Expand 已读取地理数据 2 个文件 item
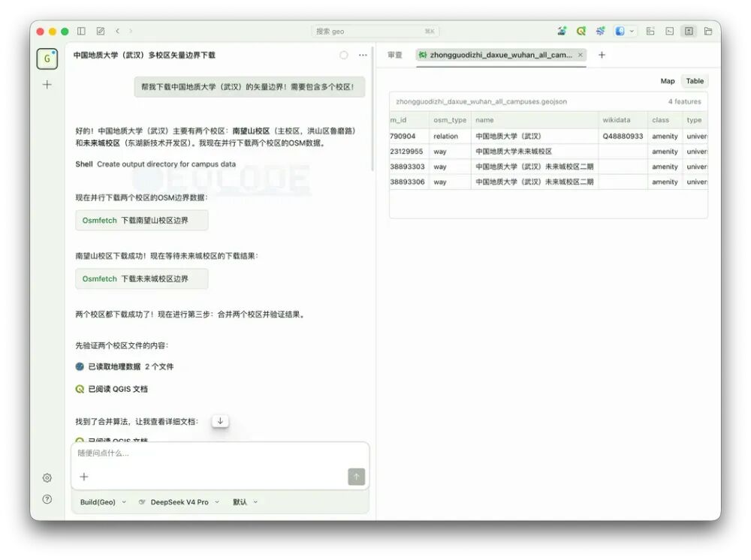This screenshot has width=751, height=560. click(x=125, y=366)
